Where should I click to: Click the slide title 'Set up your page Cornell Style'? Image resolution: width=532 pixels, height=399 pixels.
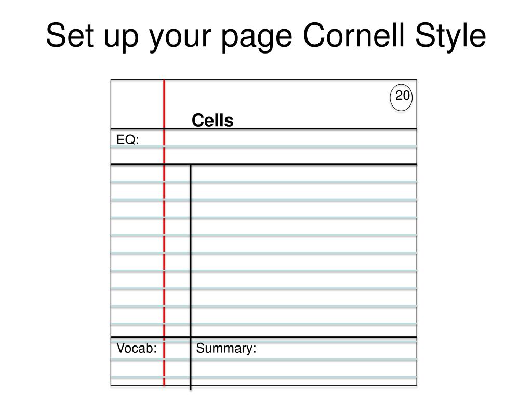pos(266,36)
